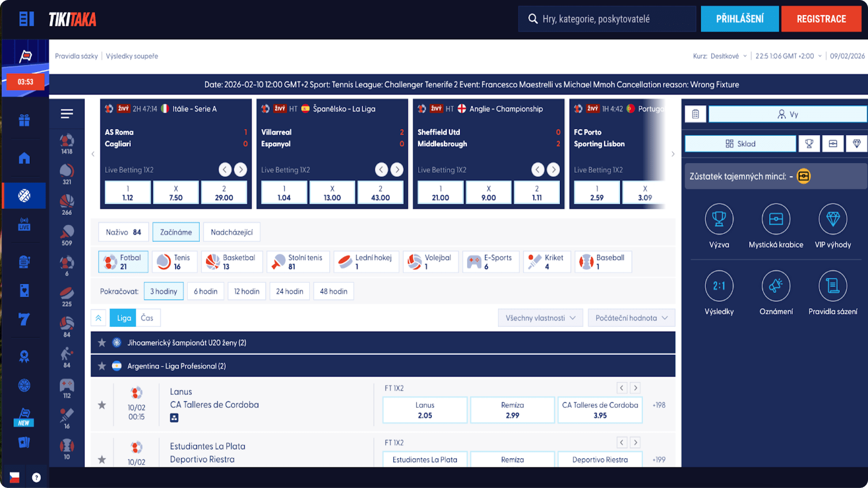Select football icon with 1418 events
Image resolution: width=868 pixels, height=488 pixels.
coord(67,144)
